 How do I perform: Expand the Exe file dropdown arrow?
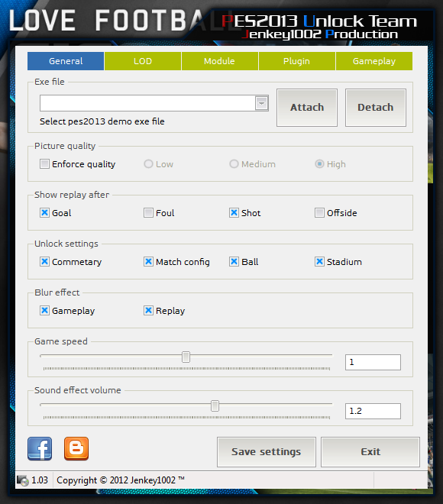point(262,103)
